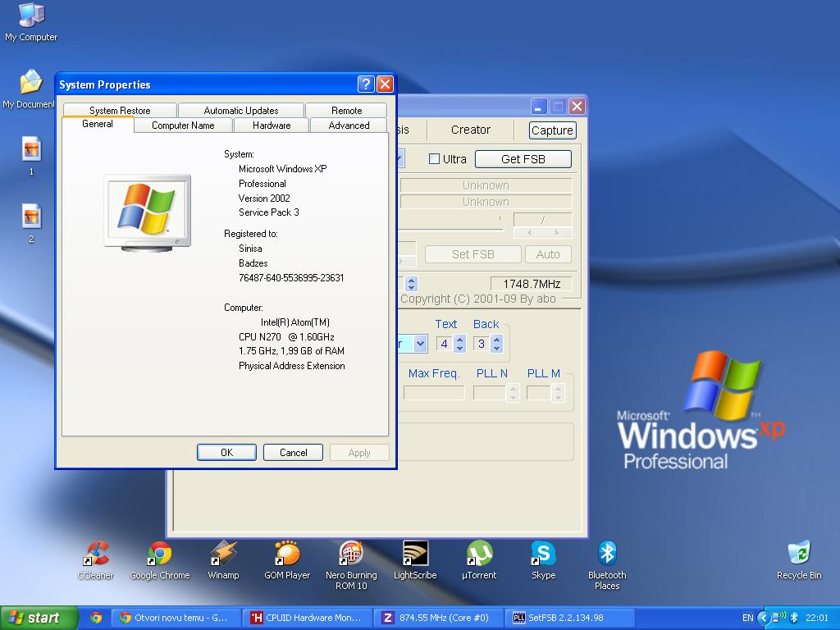Open the Automatic Updates tab
840x630 pixels.
(x=241, y=111)
